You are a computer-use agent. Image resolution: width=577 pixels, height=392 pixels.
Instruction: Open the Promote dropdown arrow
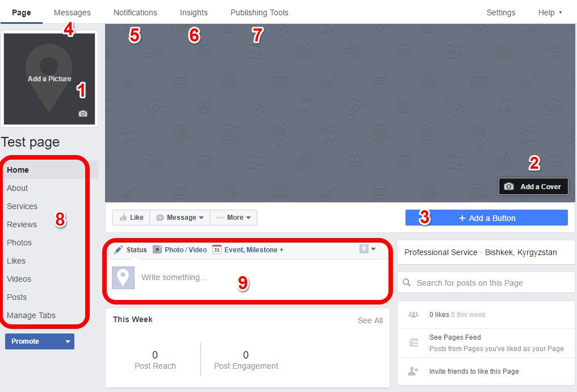click(x=68, y=341)
